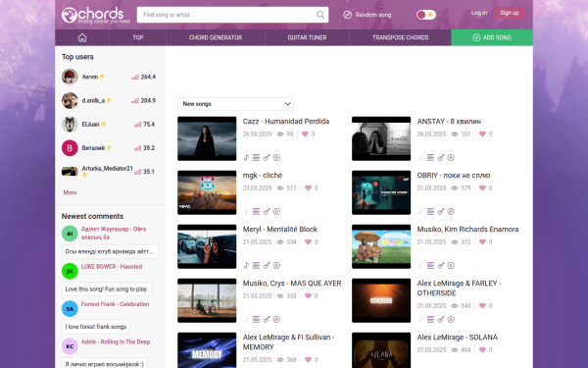The height and width of the screenshot is (368, 588).
Task: Open the mgk - cliché video thumbnail
Action: 207,192
